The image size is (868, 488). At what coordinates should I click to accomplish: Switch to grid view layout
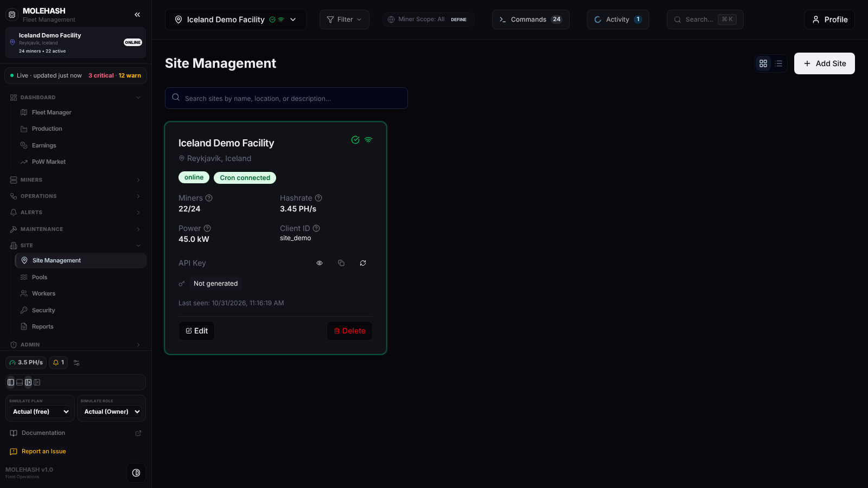point(763,63)
